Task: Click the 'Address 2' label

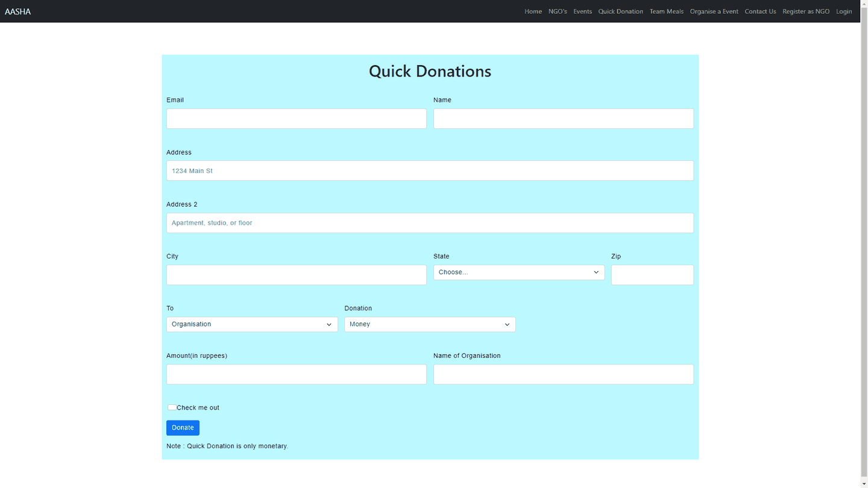Action: click(181, 204)
